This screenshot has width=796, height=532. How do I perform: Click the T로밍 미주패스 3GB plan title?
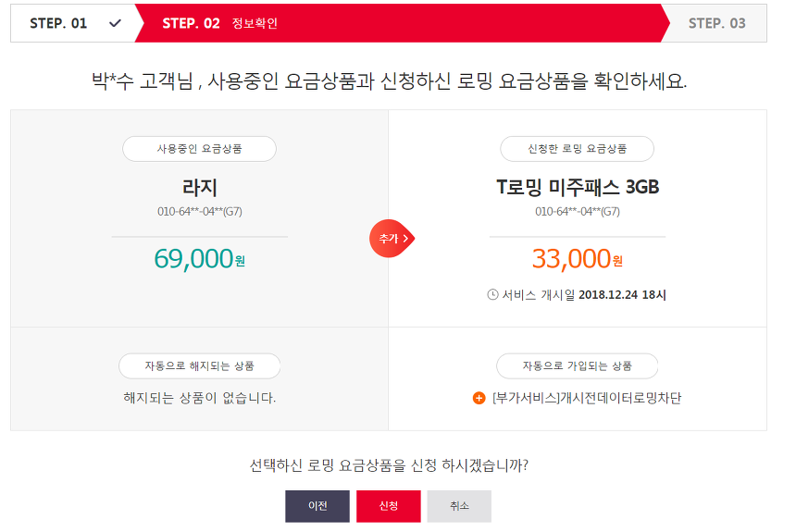577,188
